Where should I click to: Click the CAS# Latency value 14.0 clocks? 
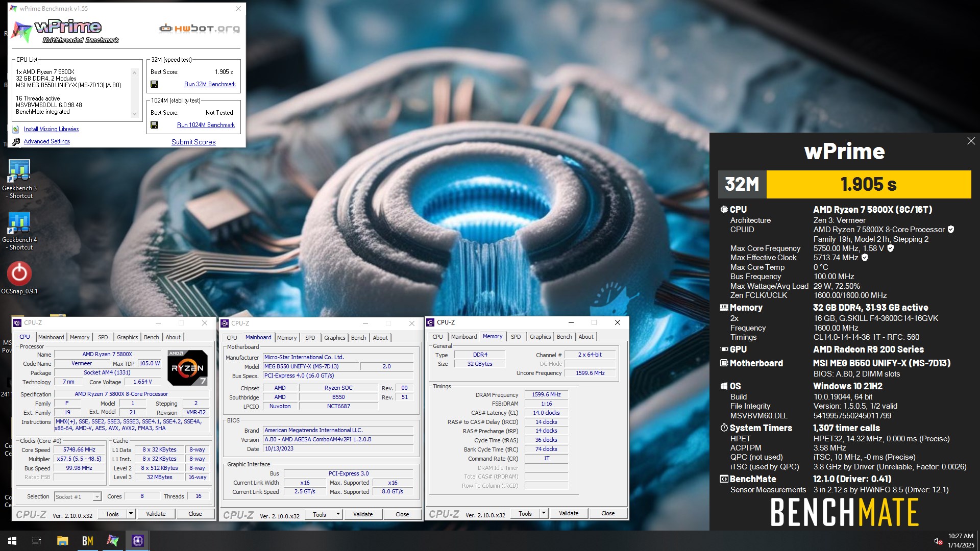(546, 413)
